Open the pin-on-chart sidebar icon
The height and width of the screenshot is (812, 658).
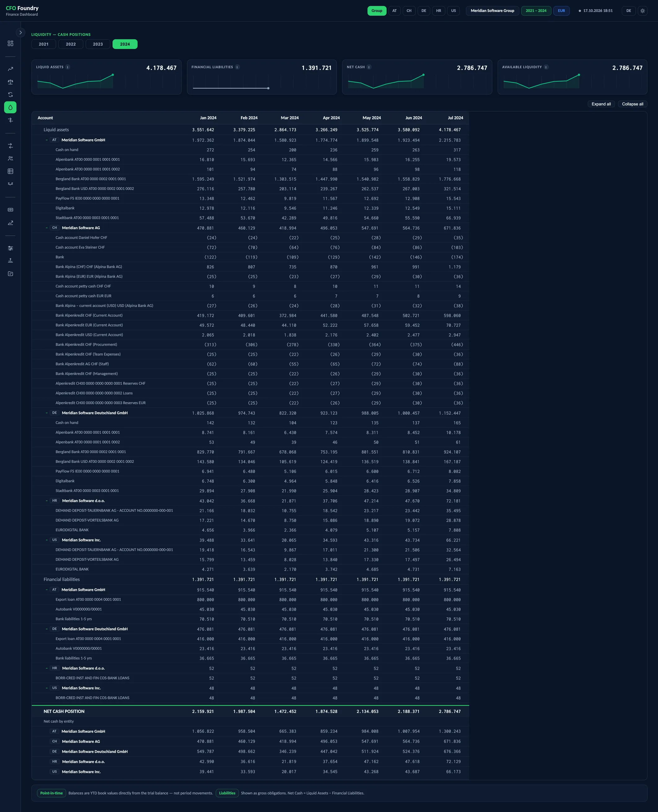coord(10,261)
